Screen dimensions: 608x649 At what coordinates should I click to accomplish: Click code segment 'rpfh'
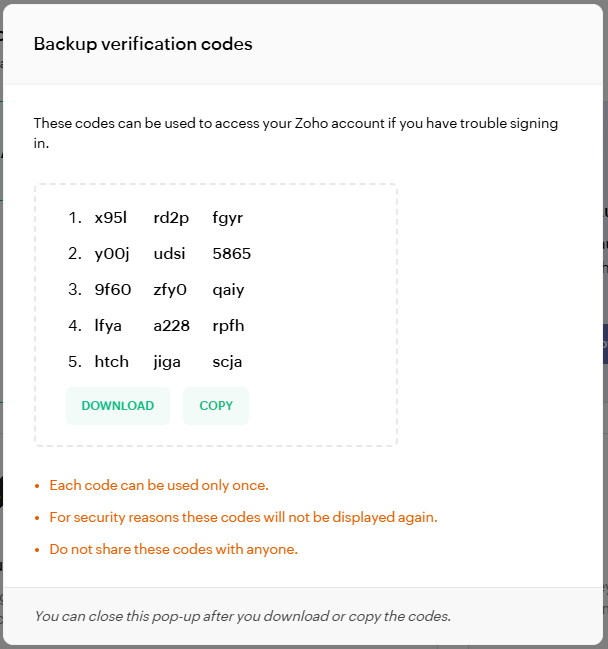click(228, 326)
